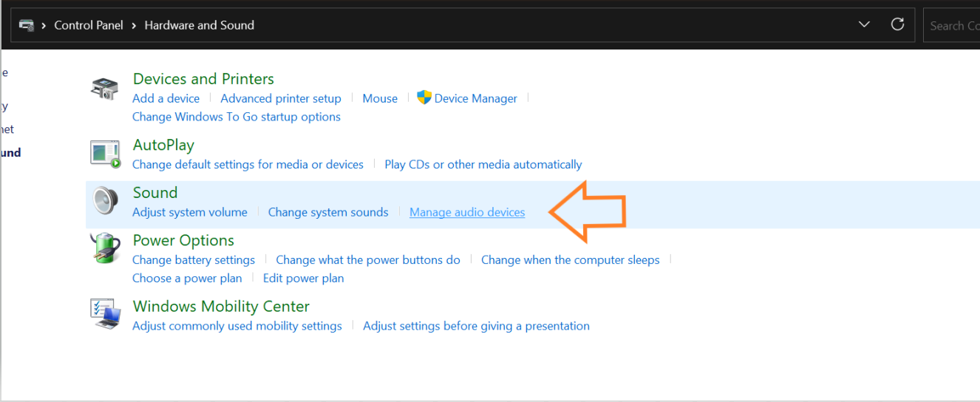Open Change system sounds link
Viewport: 980px width, 402px height.
[328, 212]
